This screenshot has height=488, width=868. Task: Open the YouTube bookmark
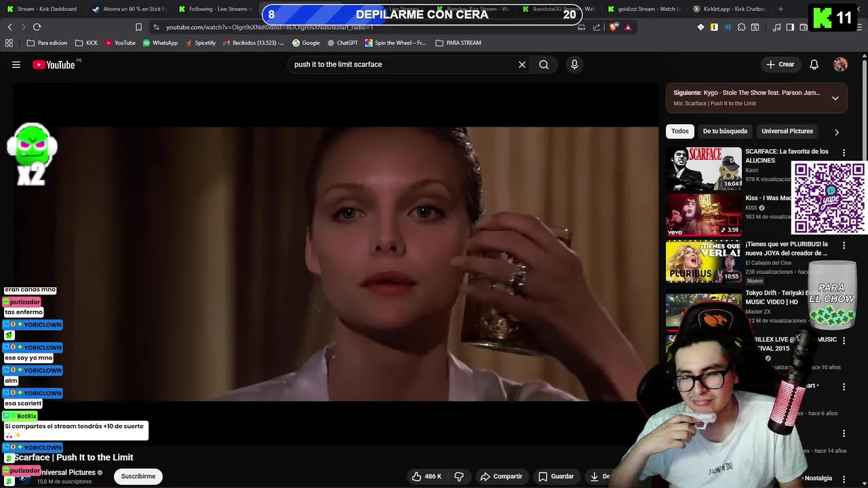[120, 43]
